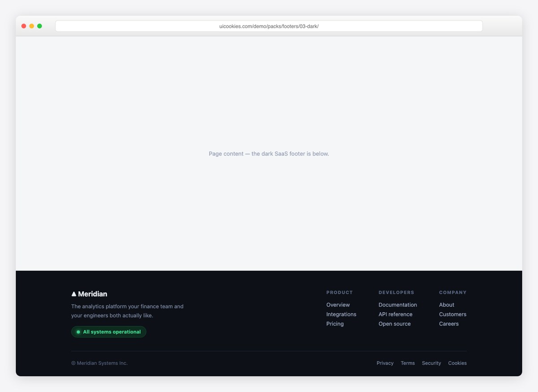Click the COMPANY column heading
538x392 pixels.
(453, 293)
